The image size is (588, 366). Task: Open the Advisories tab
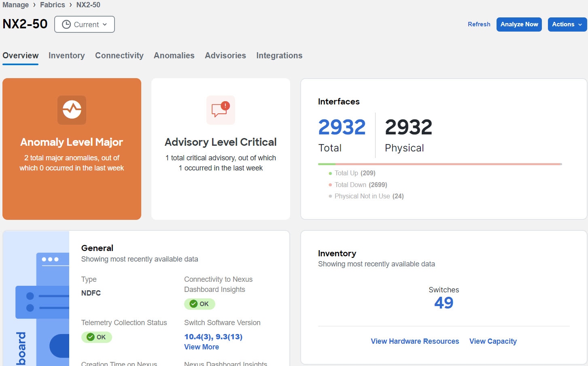pos(225,55)
